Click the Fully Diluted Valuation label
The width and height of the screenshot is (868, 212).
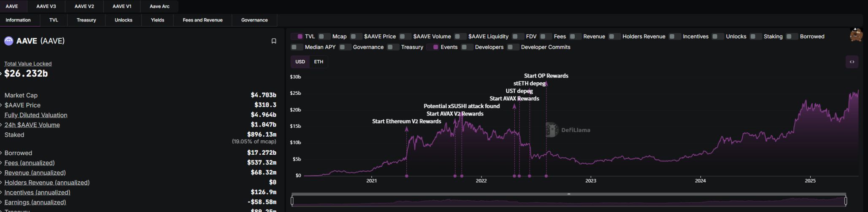tap(36, 115)
